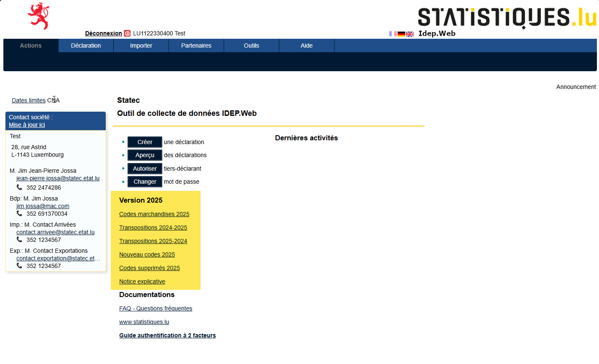
Task: Click phone icon under contact.arrivee email
Action: pyautogui.click(x=19, y=239)
